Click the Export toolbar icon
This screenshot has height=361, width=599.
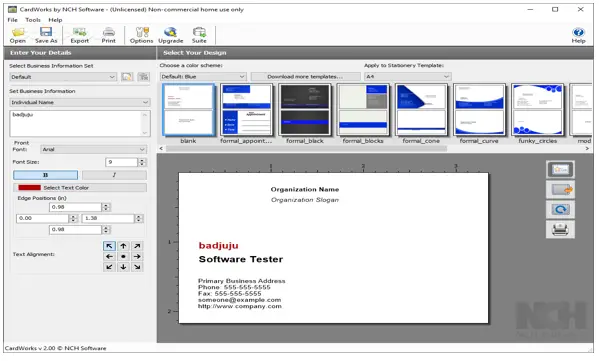(79, 35)
